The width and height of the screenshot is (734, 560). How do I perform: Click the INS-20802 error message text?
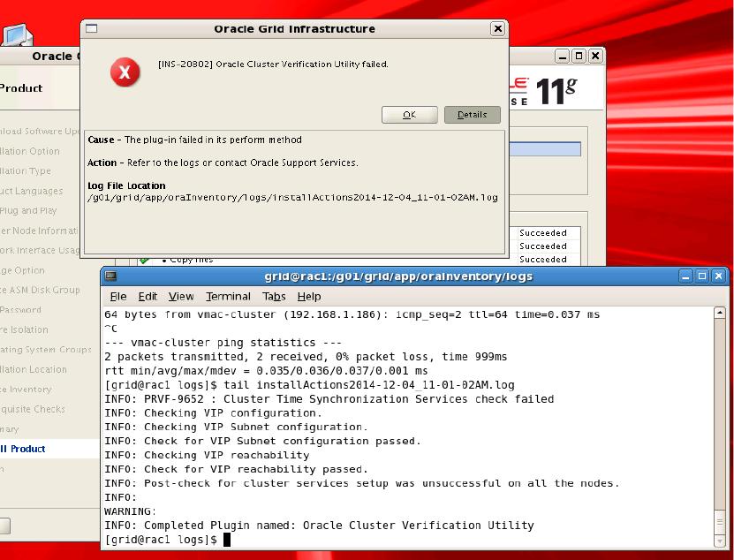(274, 64)
